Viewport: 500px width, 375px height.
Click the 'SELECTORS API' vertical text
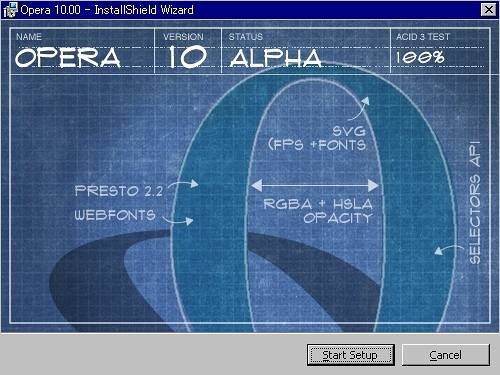click(475, 203)
